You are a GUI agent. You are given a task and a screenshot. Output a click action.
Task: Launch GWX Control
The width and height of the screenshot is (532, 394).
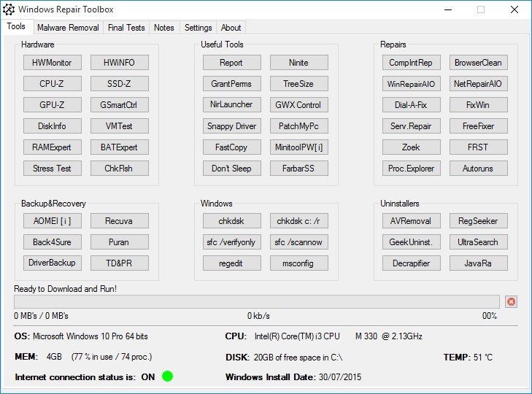[299, 105]
